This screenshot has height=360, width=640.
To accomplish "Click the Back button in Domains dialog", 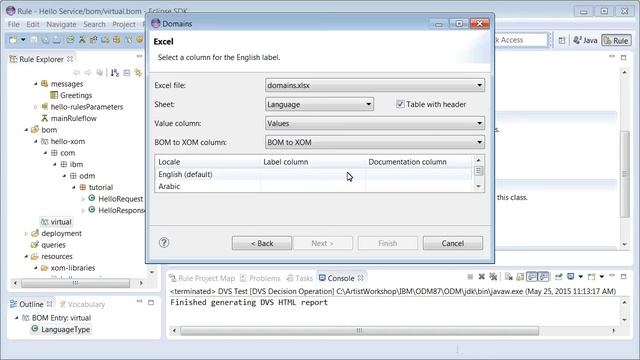I will pos(262,243).
